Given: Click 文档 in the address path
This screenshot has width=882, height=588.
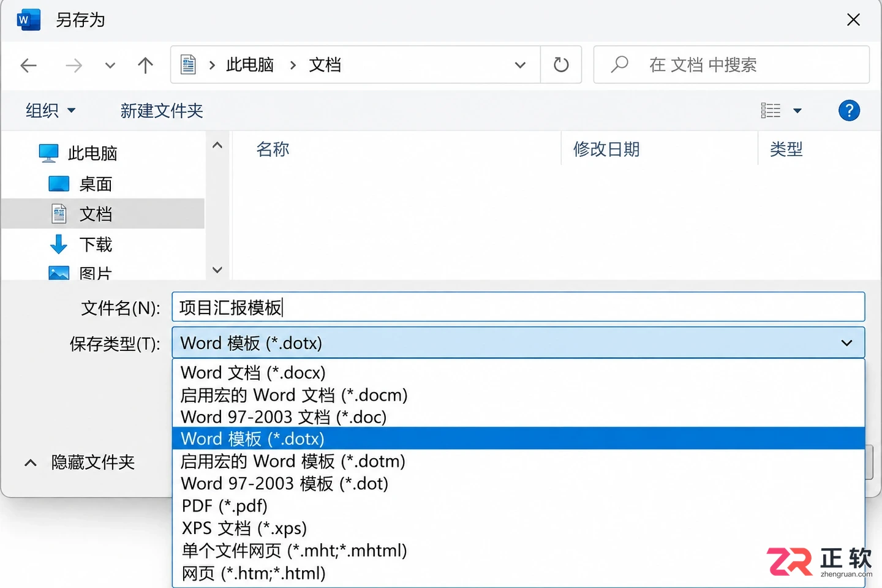Looking at the screenshot, I should 325,64.
